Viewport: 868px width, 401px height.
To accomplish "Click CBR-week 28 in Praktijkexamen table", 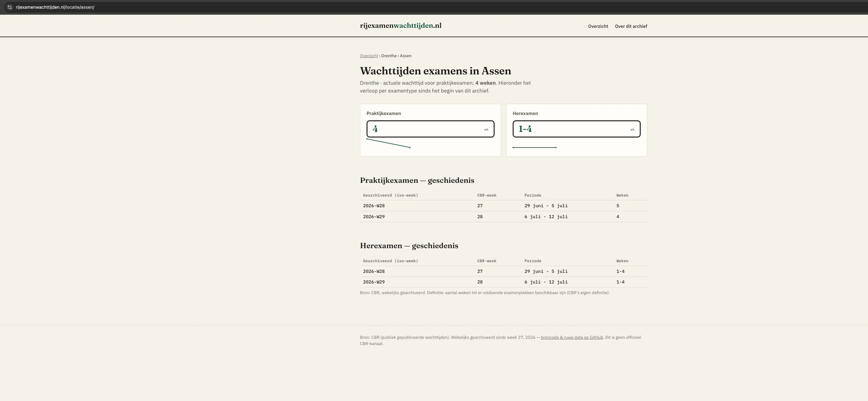I will (480, 217).
